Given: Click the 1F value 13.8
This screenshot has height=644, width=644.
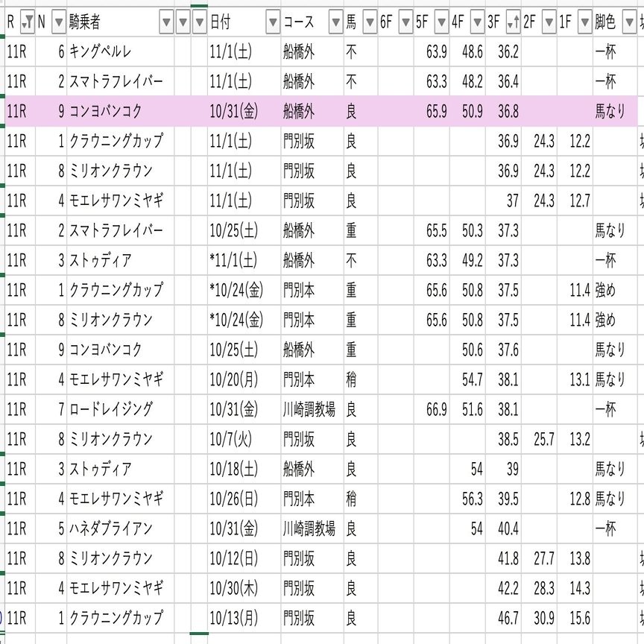Looking at the screenshot, I should (x=579, y=558).
